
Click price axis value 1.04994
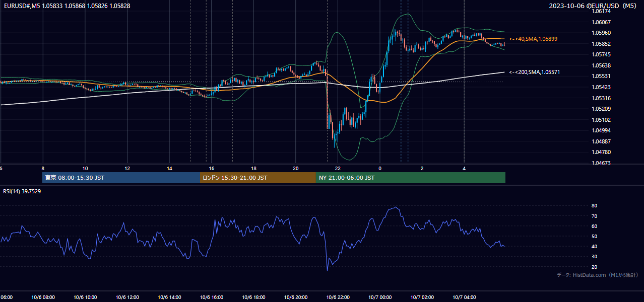coord(601,130)
